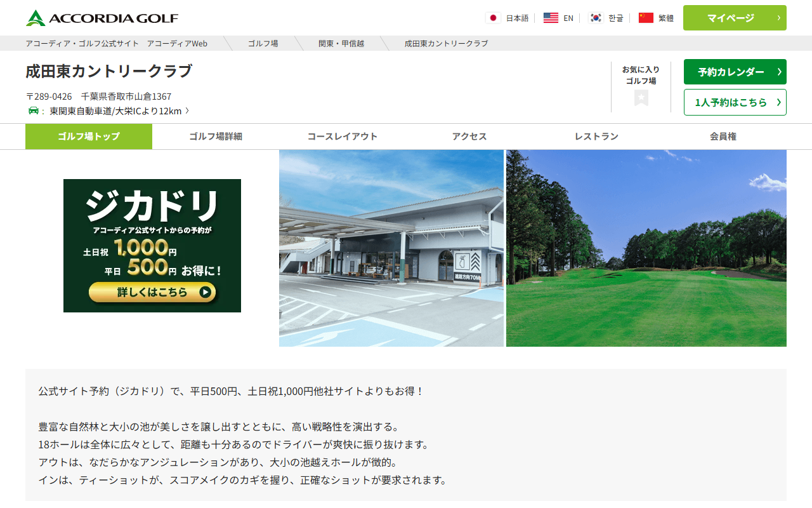Choose EN language link
The height and width of the screenshot is (508, 812).
[568, 18]
